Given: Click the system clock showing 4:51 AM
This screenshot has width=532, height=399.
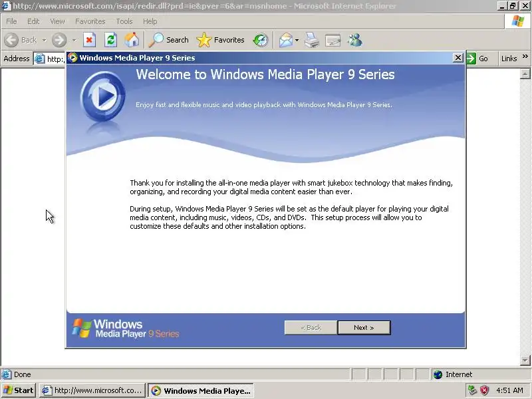Looking at the screenshot, I should pyautogui.click(x=509, y=390).
